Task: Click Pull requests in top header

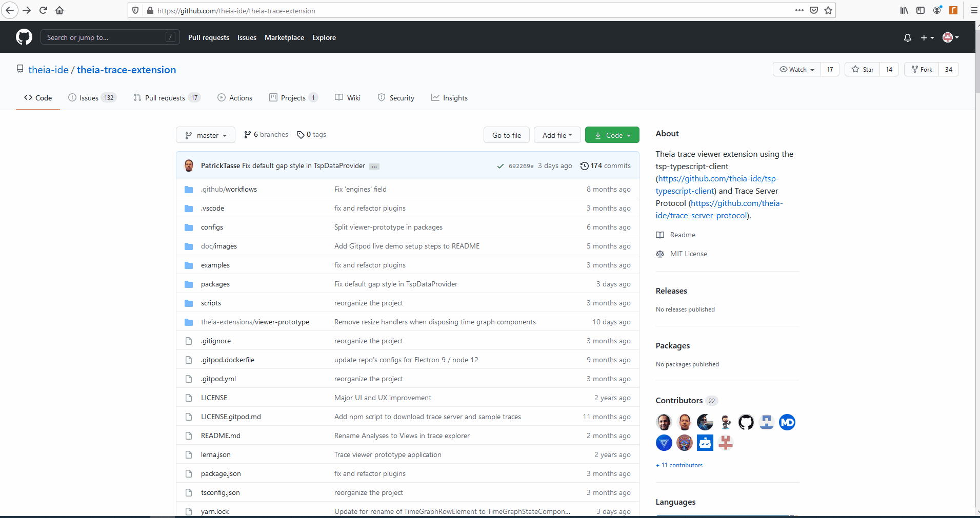Action: click(209, 37)
